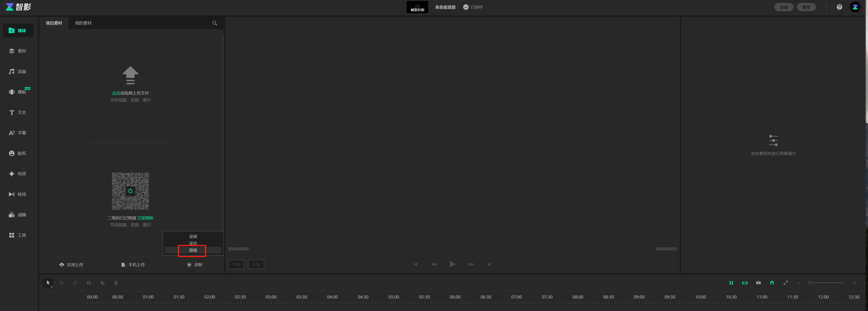Select 摄像 from the record menu
868x311 pixels.
pyautogui.click(x=193, y=250)
